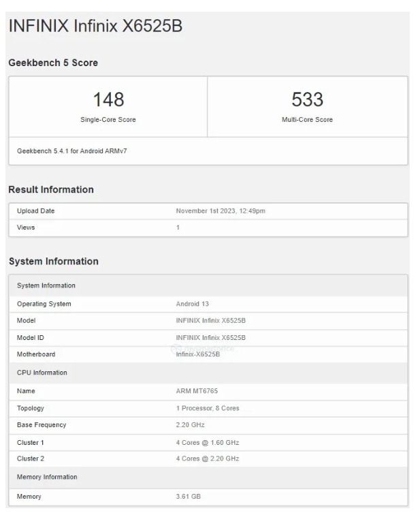The image size is (420, 513).
Task: Click the multi-core score value 533
Action: pyautogui.click(x=307, y=99)
